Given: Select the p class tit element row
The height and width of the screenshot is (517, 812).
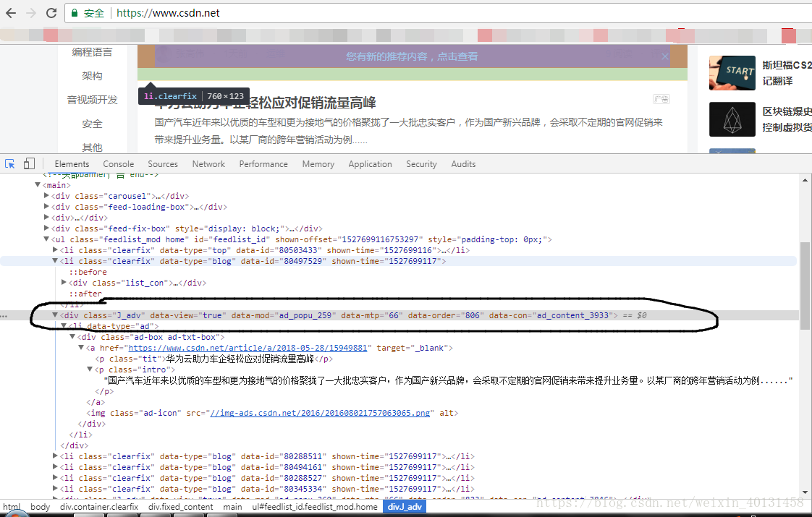Looking at the screenshot, I should tap(214, 359).
